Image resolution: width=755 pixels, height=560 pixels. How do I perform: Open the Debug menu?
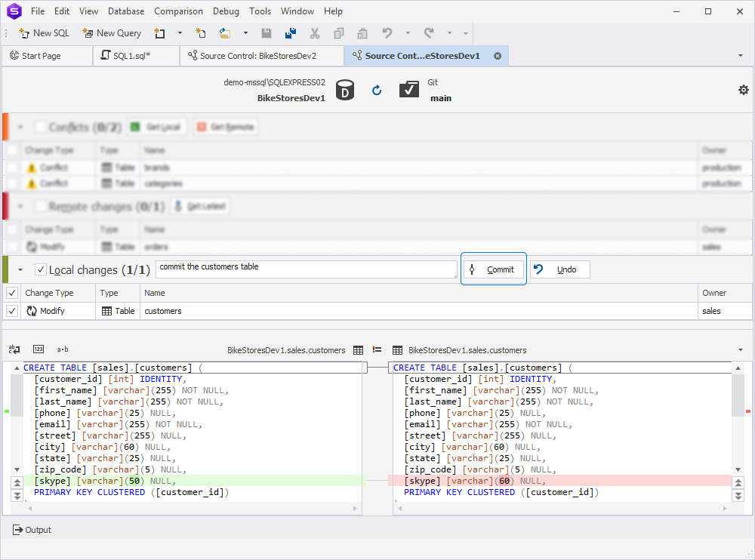226,11
